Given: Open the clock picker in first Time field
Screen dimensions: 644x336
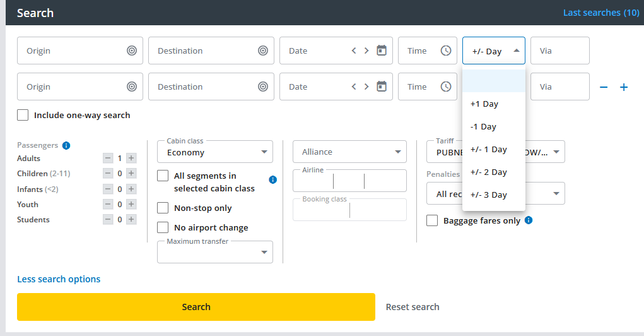Looking at the screenshot, I should coord(446,51).
